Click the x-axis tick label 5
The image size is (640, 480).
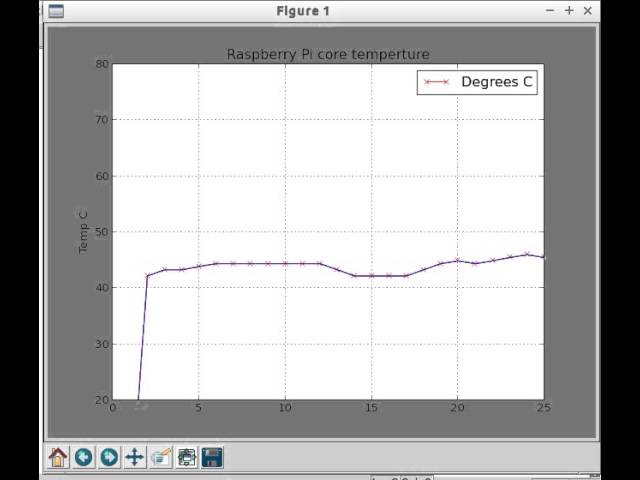(199, 408)
